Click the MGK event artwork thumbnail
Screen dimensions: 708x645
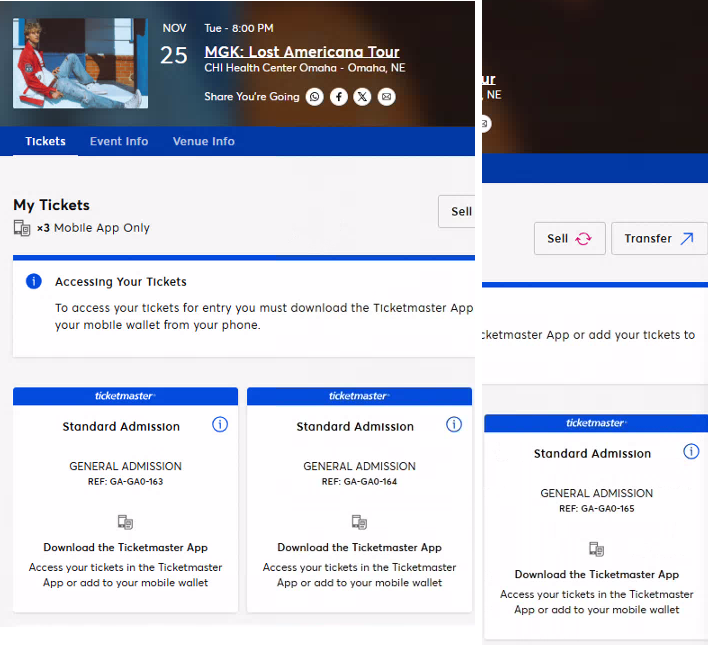[80, 63]
